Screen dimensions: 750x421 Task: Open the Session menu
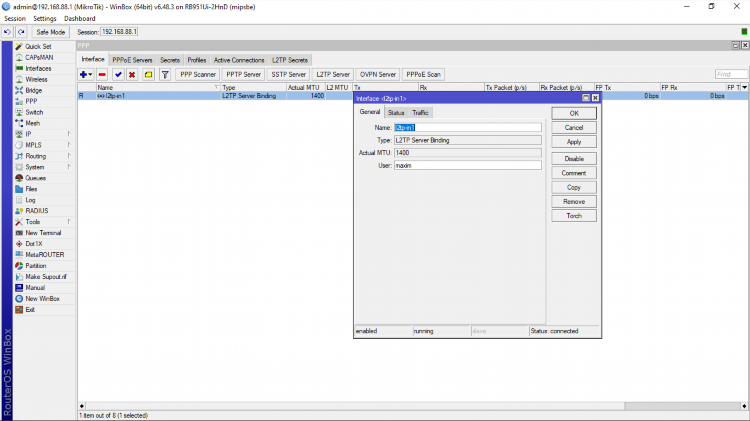[x=15, y=19]
